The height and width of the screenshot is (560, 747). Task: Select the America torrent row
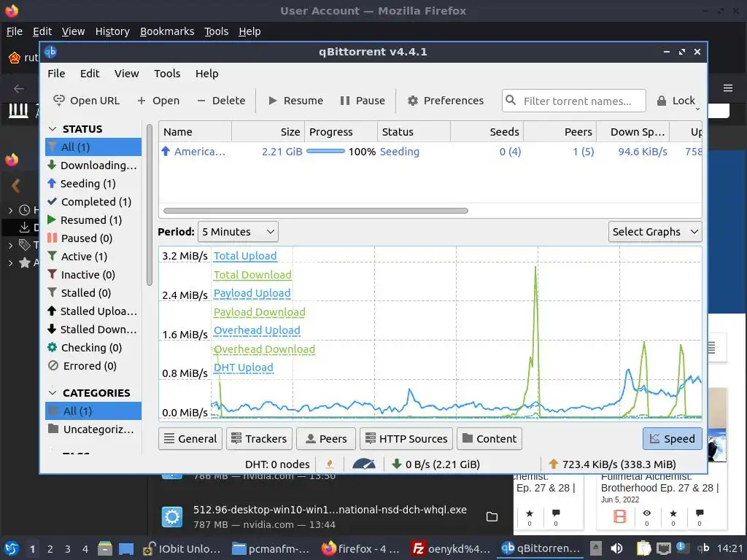pos(430,152)
